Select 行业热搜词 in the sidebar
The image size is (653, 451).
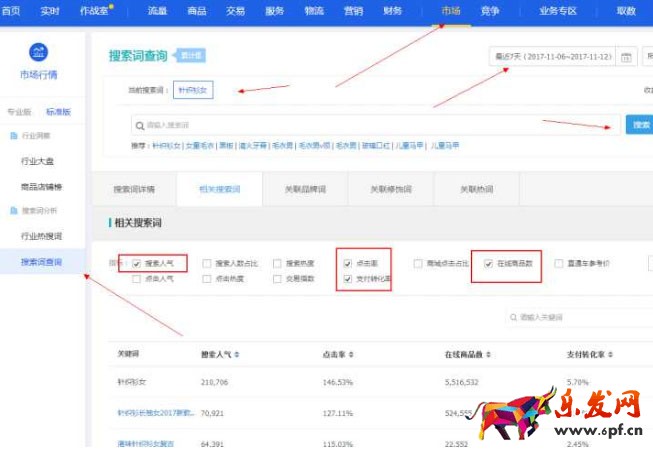[41, 237]
